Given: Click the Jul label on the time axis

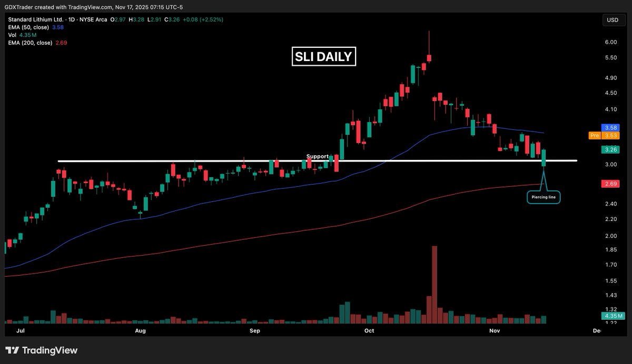Looking at the screenshot, I should pos(22,331).
